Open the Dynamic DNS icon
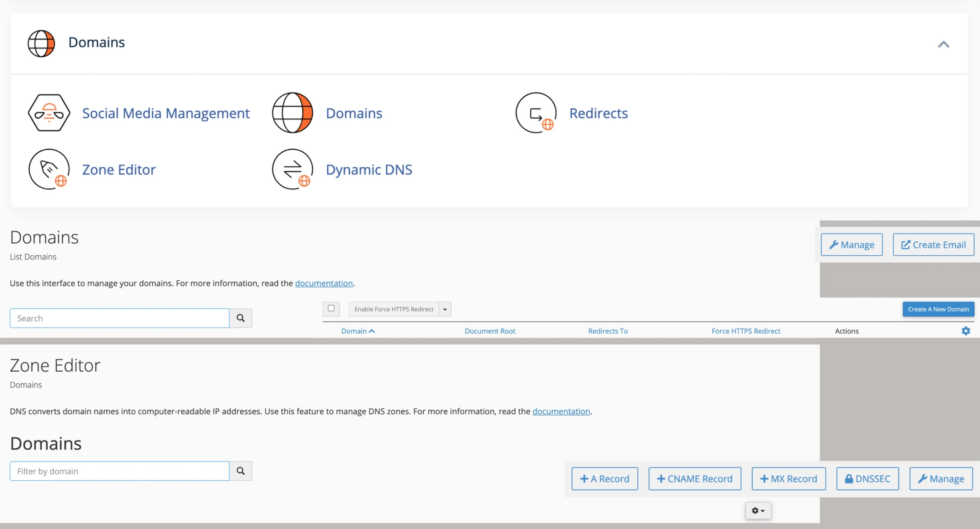The height and width of the screenshot is (529, 980). pos(292,169)
